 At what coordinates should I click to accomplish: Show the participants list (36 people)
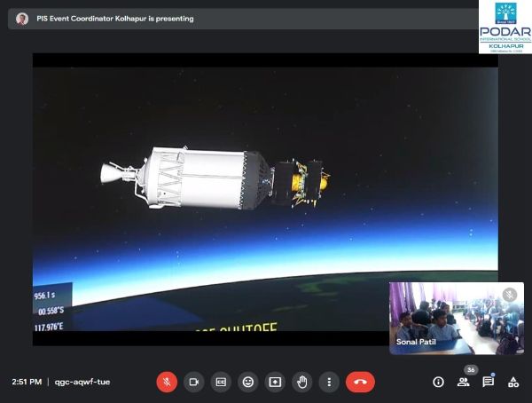point(463,382)
